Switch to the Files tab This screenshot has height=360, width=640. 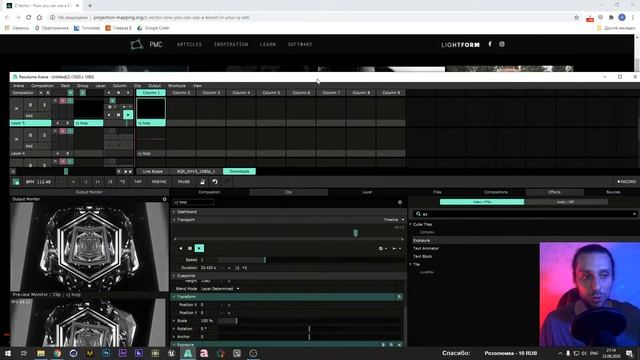[437, 192]
